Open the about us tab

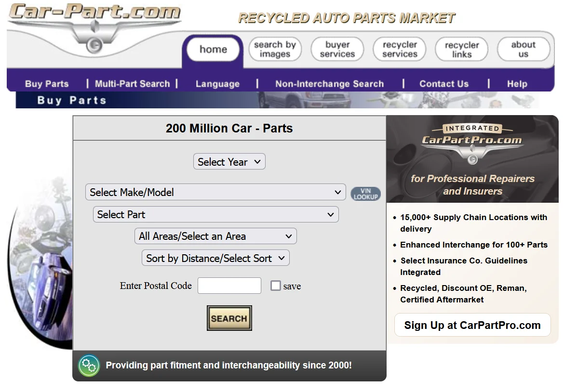point(524,49)
